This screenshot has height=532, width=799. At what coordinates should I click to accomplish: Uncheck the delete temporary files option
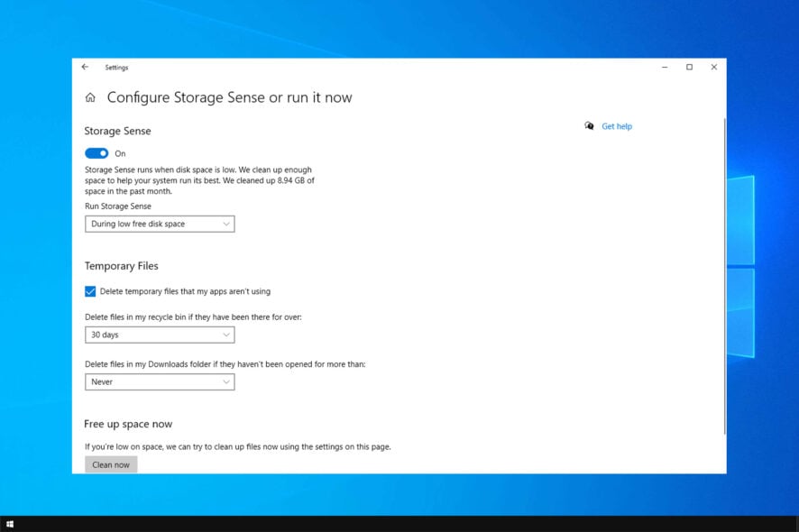(x=90, y=291)
